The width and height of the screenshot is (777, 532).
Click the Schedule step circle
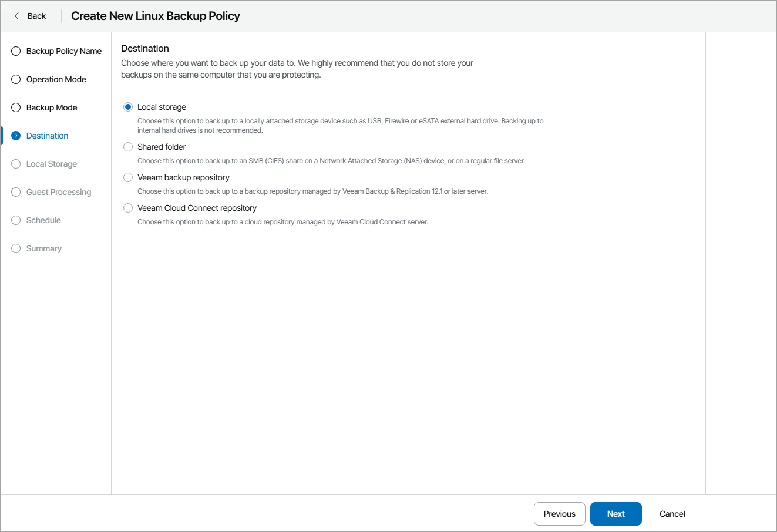[x=15, y=220]
